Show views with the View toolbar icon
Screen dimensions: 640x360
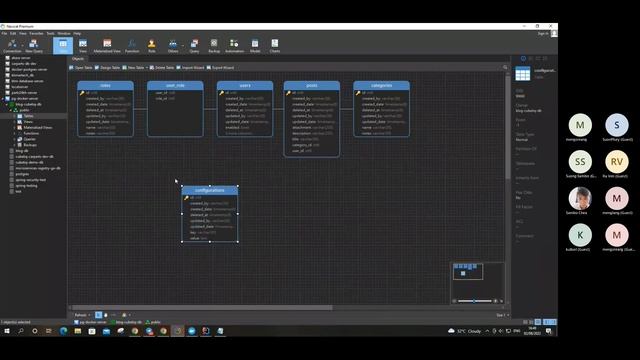[x=83, y=46]
